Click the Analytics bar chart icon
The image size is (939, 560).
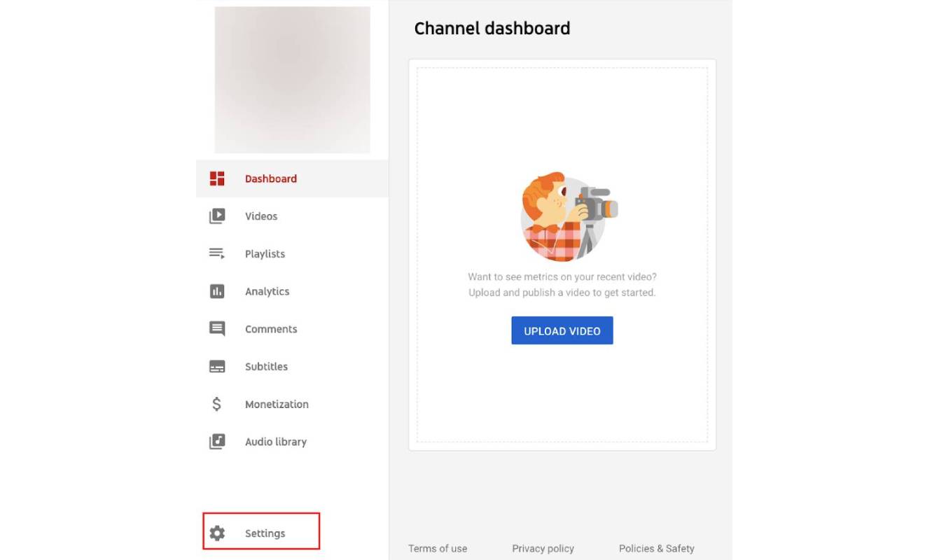pyautogui.click(x=217, y=291)
